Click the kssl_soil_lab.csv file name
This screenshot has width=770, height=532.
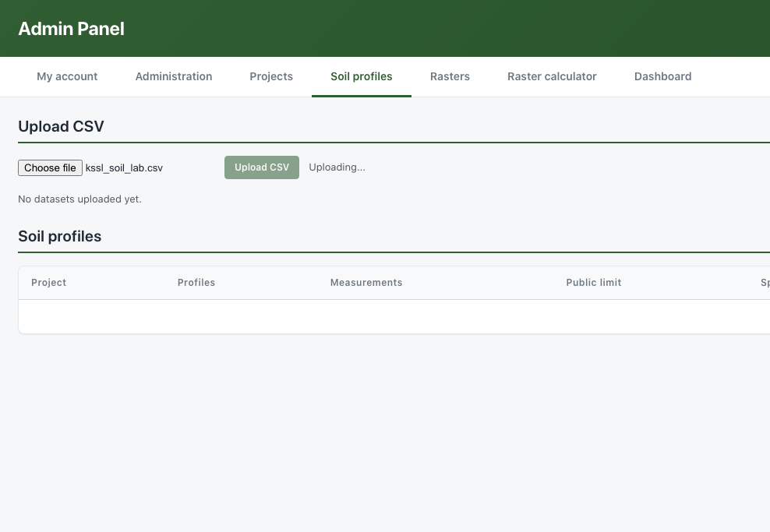pyautogui.click(x=124, y=167)
